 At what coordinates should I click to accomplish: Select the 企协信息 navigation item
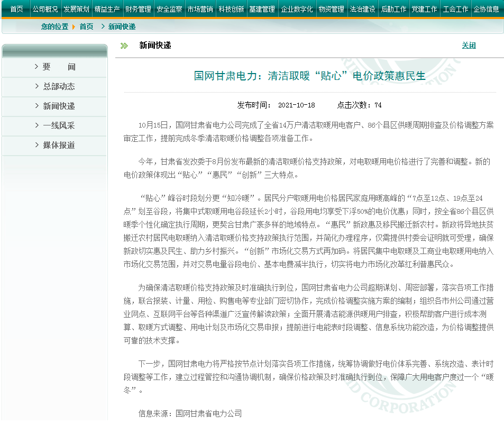[x=487, y=9]
